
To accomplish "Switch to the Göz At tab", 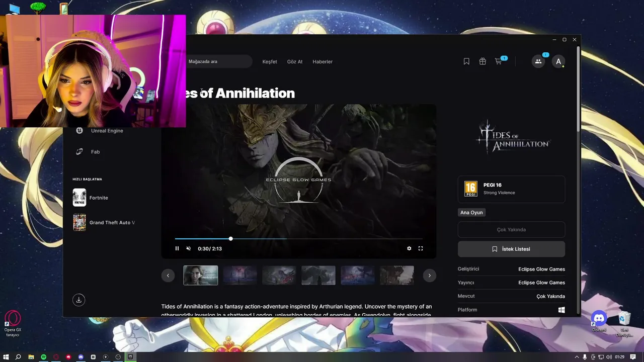I will tap(295, 61).
